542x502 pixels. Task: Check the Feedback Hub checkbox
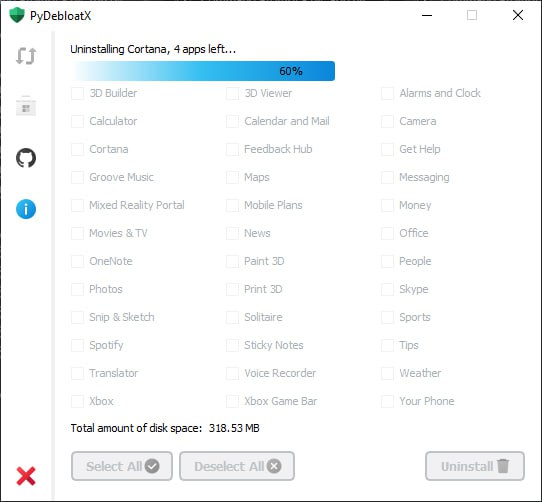(x=232, y=149)
